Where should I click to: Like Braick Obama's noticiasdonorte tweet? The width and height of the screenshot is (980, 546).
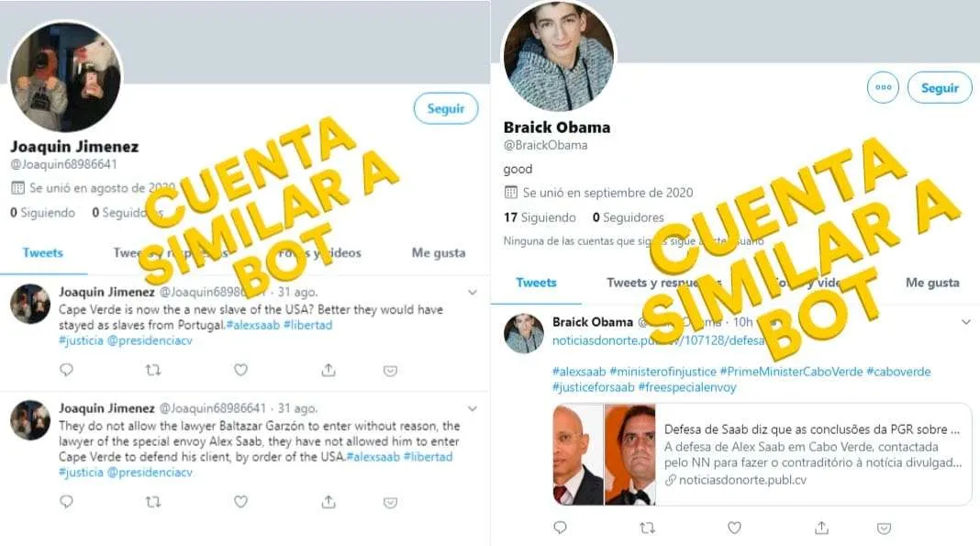[x=734, y=528]
